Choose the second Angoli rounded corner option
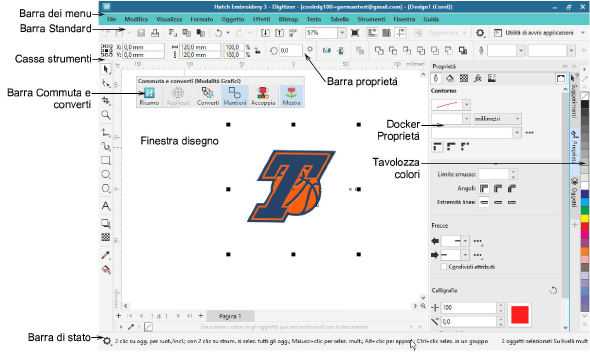Screen dimensions: 590x364 click(498, 188)
